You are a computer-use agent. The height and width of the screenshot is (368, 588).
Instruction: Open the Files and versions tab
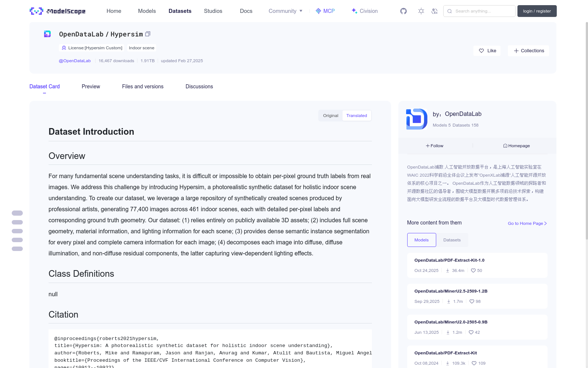coord(143,86)
